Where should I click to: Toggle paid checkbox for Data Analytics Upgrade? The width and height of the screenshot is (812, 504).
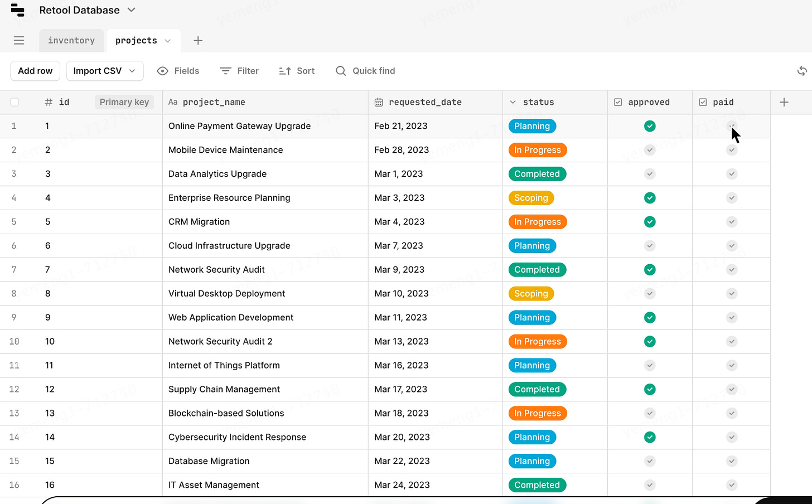pyautogui.click(x=732, y=174)
